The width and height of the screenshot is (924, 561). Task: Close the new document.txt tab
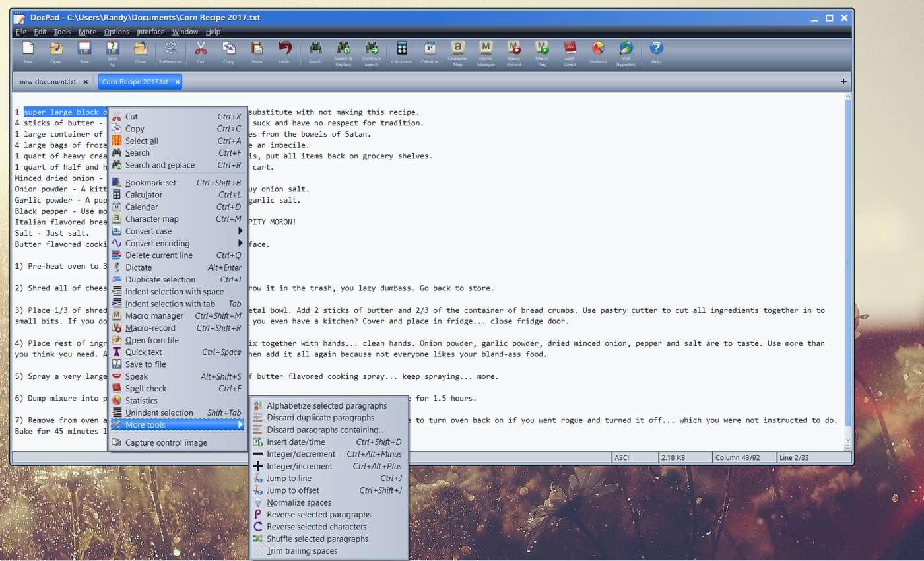pyautogui.click(x=85, y=82)
